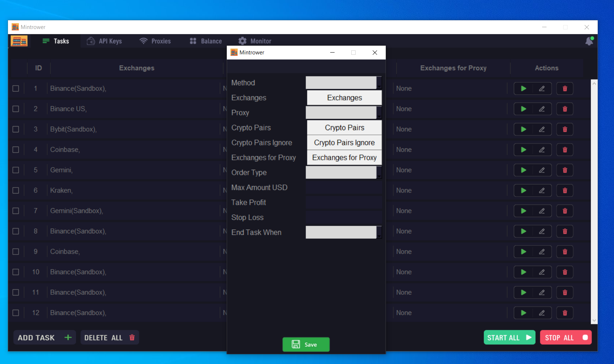Click the Mintrower logo in navbar
Image resolution: width=614 pixels, height=364 pixels.
click(19, 41)
